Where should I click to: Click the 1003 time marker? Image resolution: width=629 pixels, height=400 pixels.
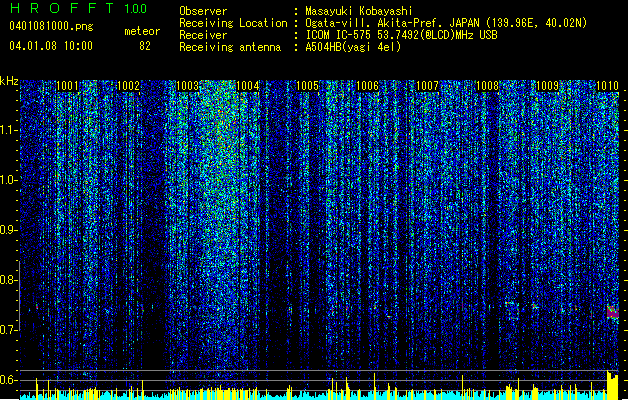(188, 86)
